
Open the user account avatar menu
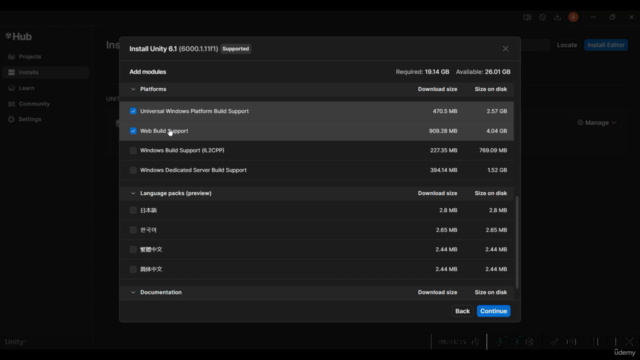tap(573, 17)
